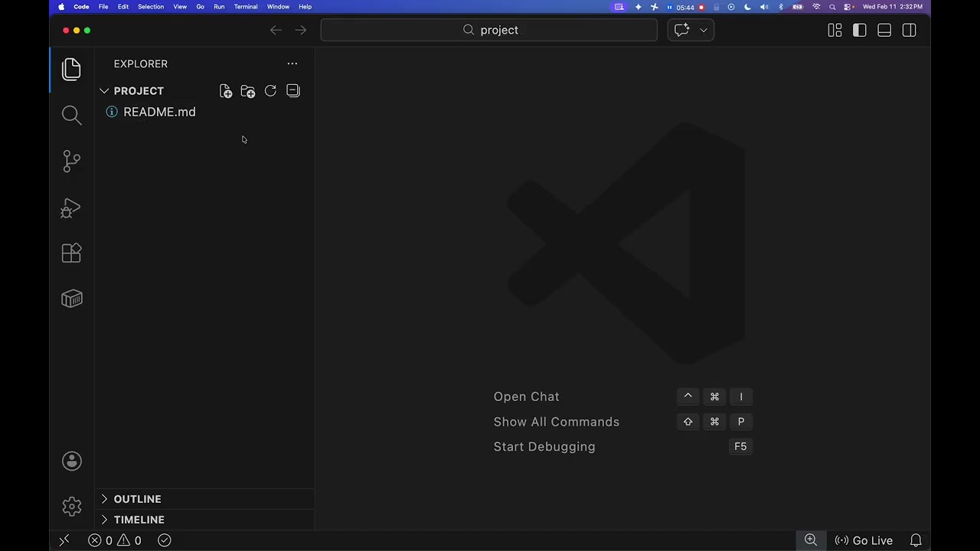Collapse the PROJECT folder section
The image size is (980, 551).
(x=104, y=91)
